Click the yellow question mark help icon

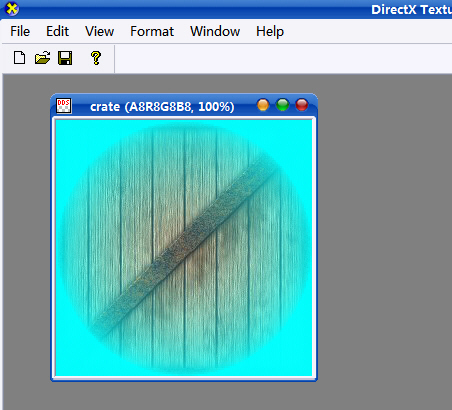tap(96, 58)
